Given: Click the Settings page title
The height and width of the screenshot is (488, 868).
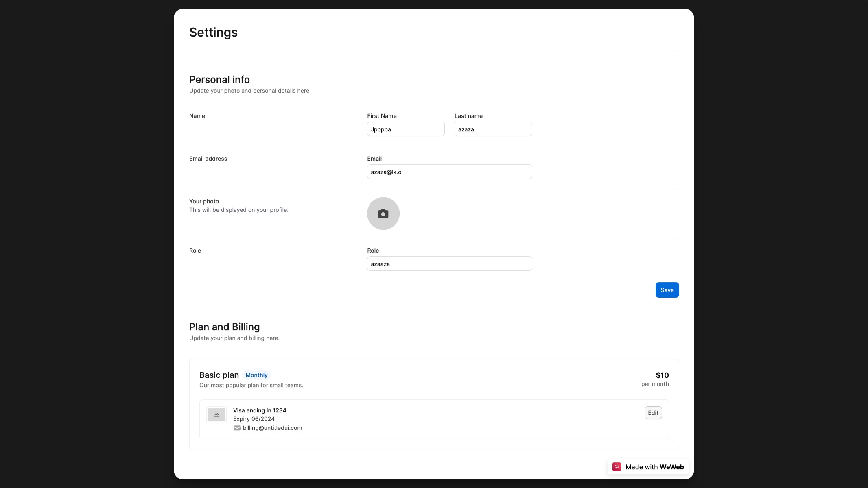Looking at the screenshot, I should pyautogui.click(x=213, y=32).
